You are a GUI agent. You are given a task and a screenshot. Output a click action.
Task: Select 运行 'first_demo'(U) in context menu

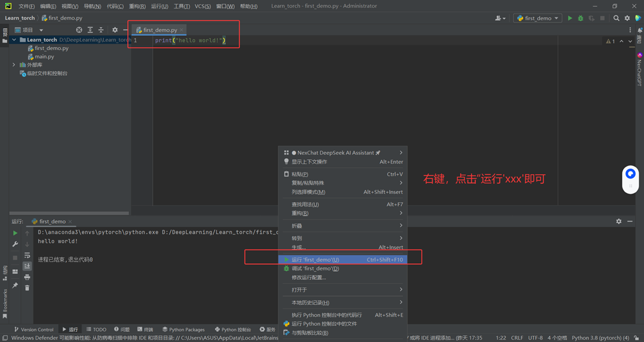[343, 260]
